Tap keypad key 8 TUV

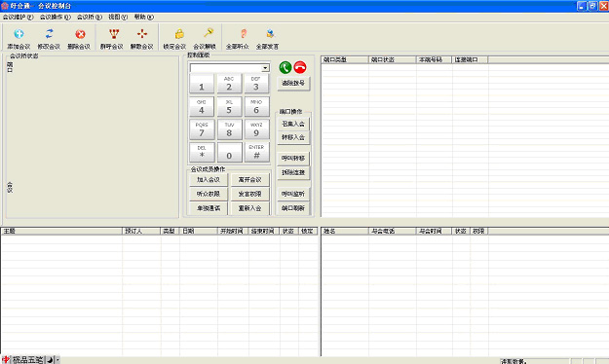coord(229,129)
